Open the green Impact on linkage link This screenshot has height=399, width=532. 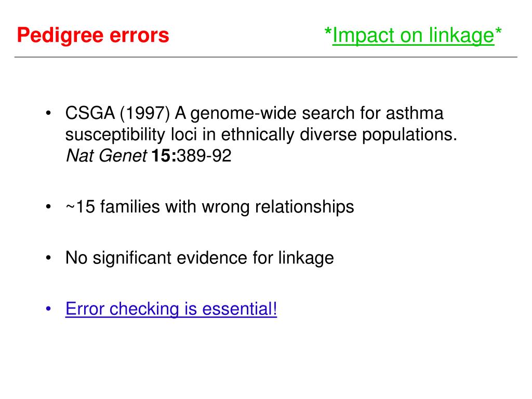point(413,36)
